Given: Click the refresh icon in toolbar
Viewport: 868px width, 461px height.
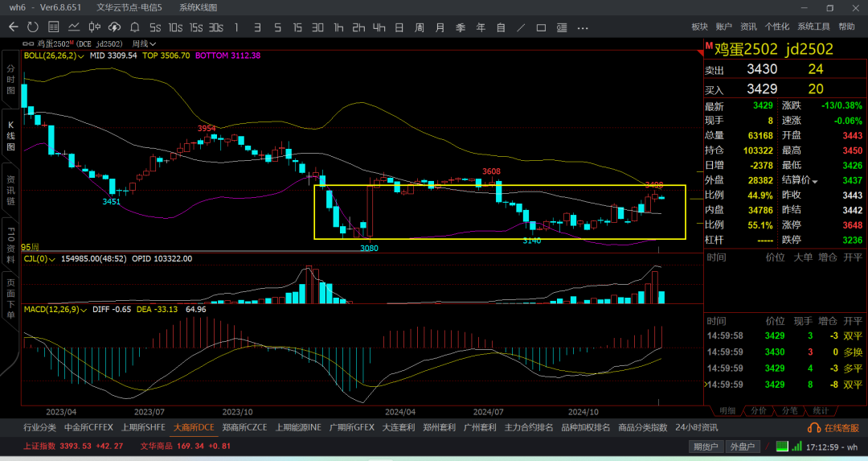Looking at the screenshot, I should click(33, 27).
